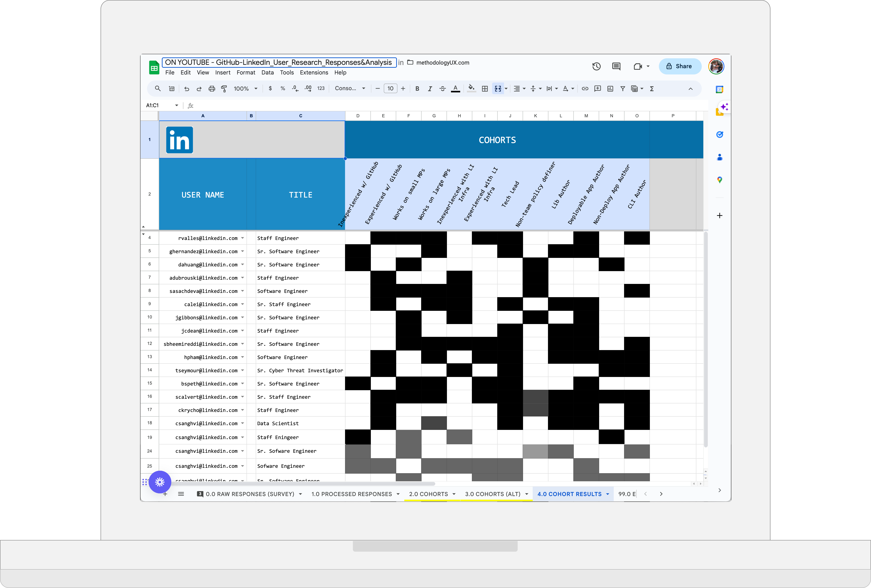The width and height of the screenshot is (871, 588).
Task: Open the font family dropdown
Action: [350, 89]
